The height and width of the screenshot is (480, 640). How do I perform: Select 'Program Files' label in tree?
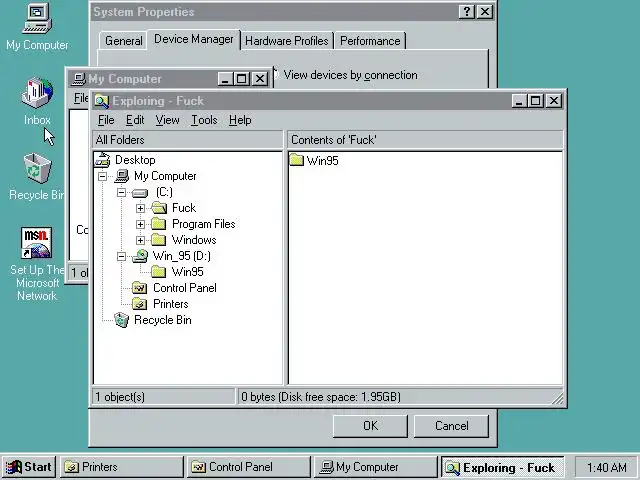(x=203, y=224)
